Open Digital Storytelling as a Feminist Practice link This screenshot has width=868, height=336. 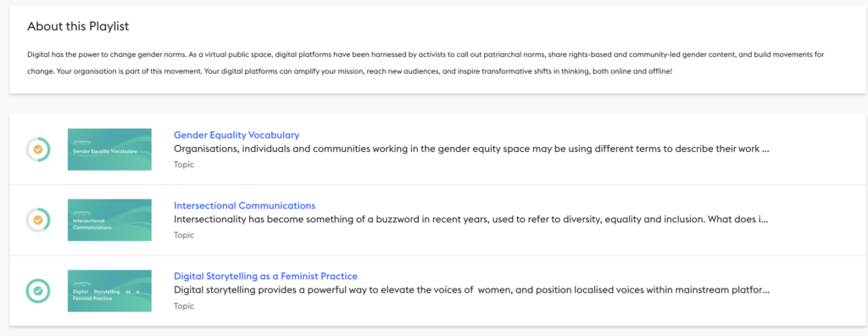pyautogui.click(x=265, y=276)
